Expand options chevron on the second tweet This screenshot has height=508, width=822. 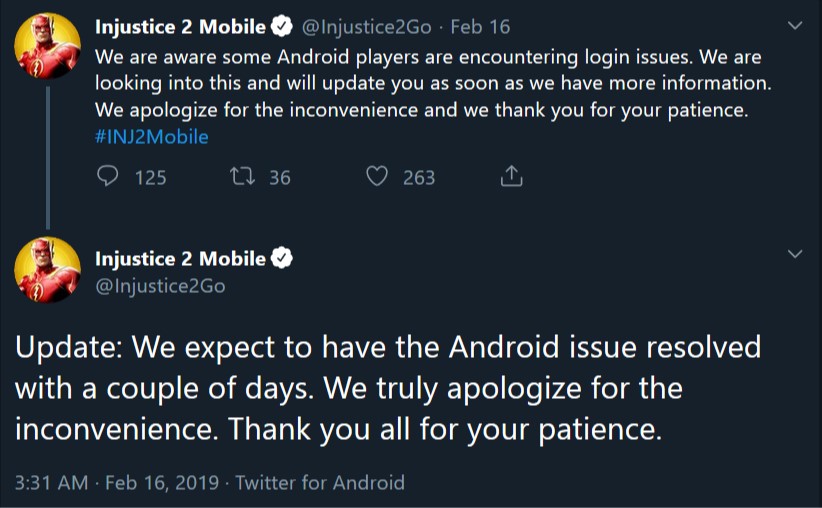click(795, 254)
